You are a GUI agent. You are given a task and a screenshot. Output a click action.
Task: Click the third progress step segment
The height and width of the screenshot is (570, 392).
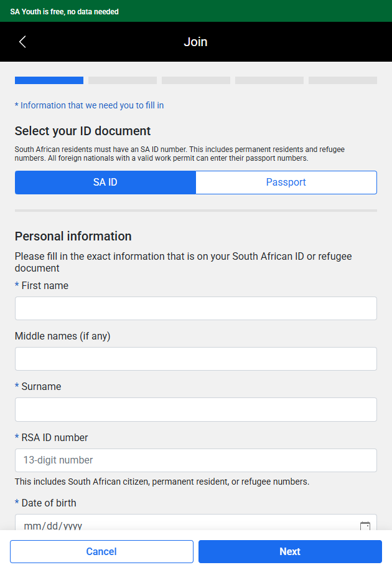click(x=196, y=80)
